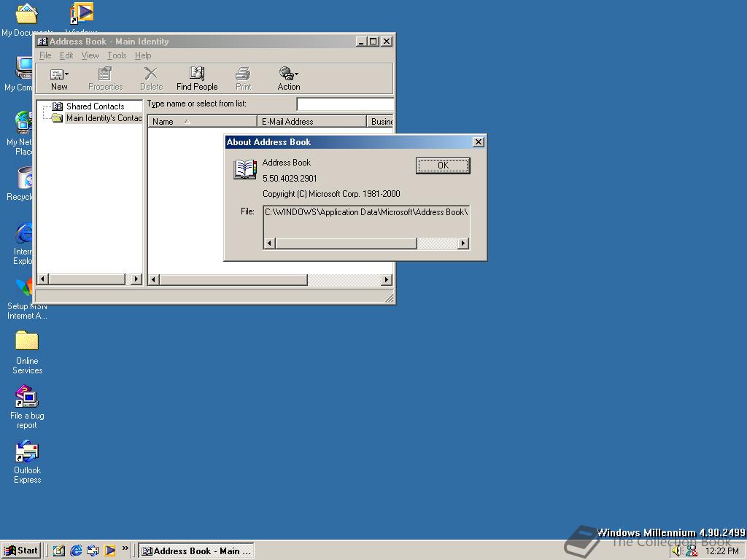Viewport: 747px width, 560px height.
Task: Click folder tree scrollbar left arrow
Action: tap(43, 279)
